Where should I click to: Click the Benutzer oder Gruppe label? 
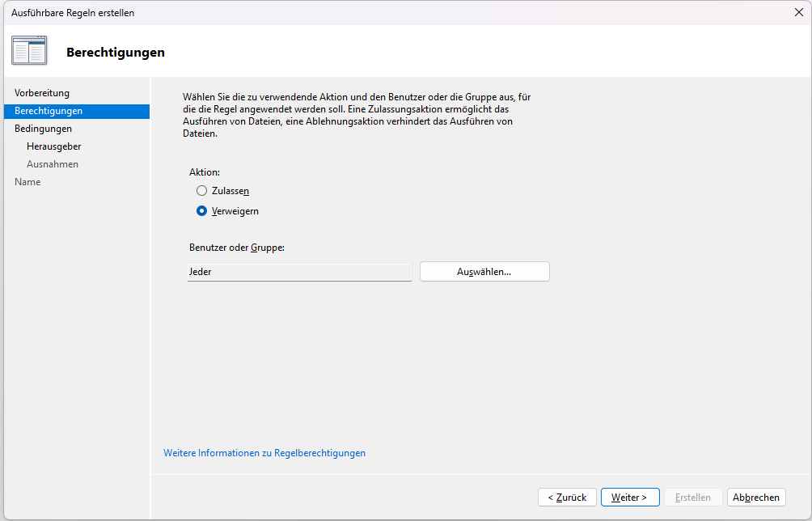236,247
